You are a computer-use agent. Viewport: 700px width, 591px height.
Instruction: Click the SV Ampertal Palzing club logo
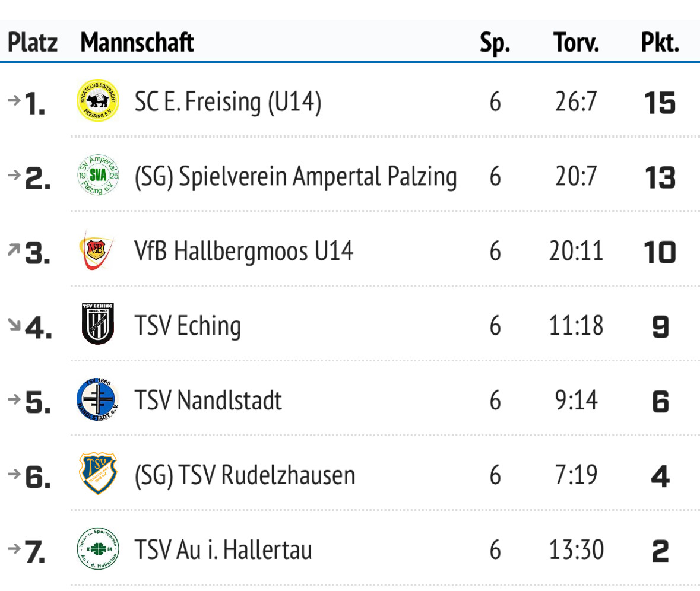pyautogui.click(x=98, y=175)
